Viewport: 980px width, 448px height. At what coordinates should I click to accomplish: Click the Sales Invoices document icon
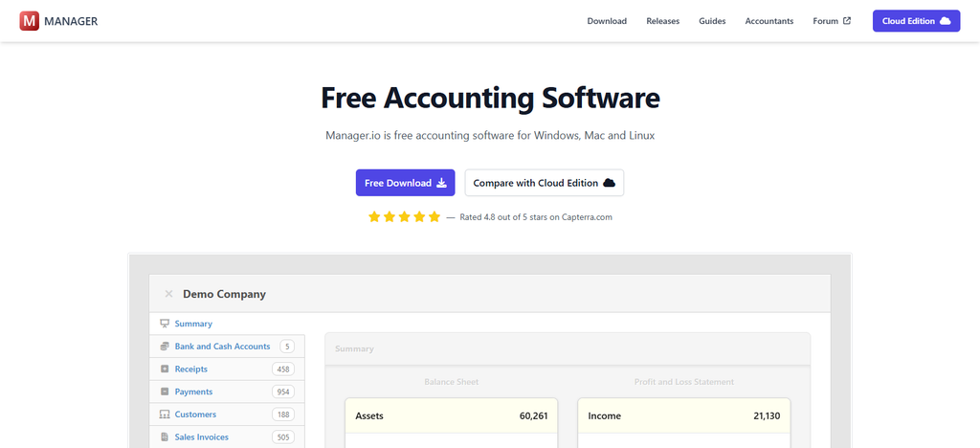click(165, 437)
